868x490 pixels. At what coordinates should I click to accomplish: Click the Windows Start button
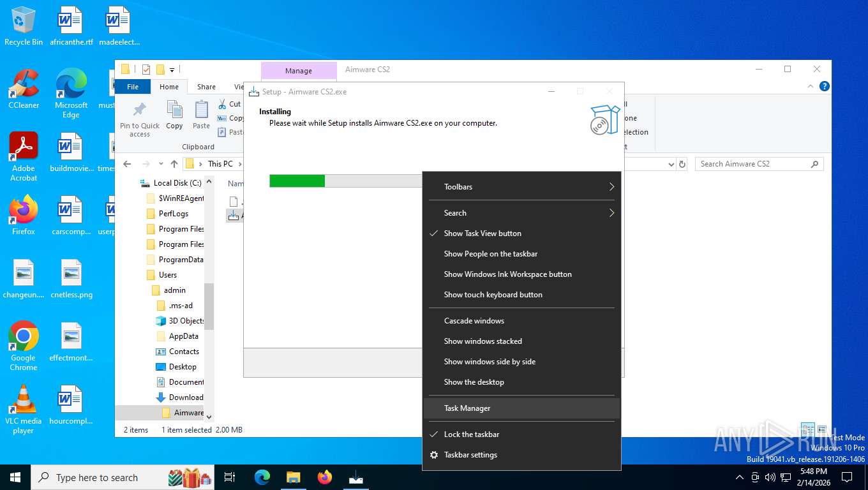pos(15,477)
